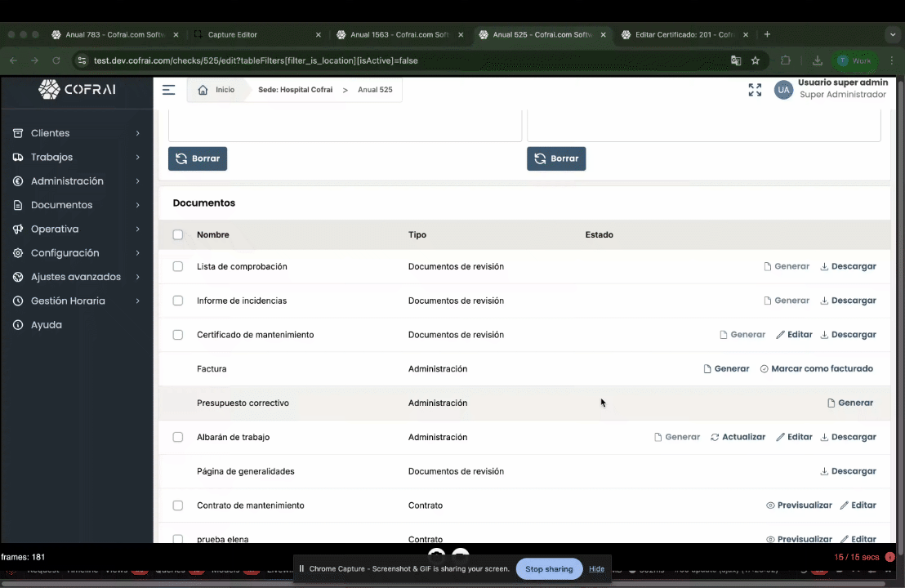This screenshot has height=588, width=905.
Task: Toggle the select-all checkbox in Documentos header
Action: pos(178,235)
